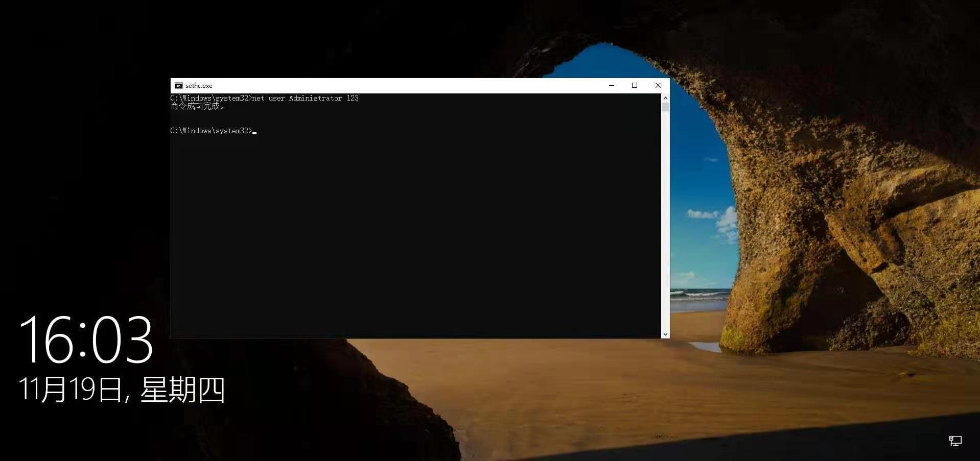
Task: Click the scrollbar down arrow in console
Action: pyautogui.click(x=665, y=334)
